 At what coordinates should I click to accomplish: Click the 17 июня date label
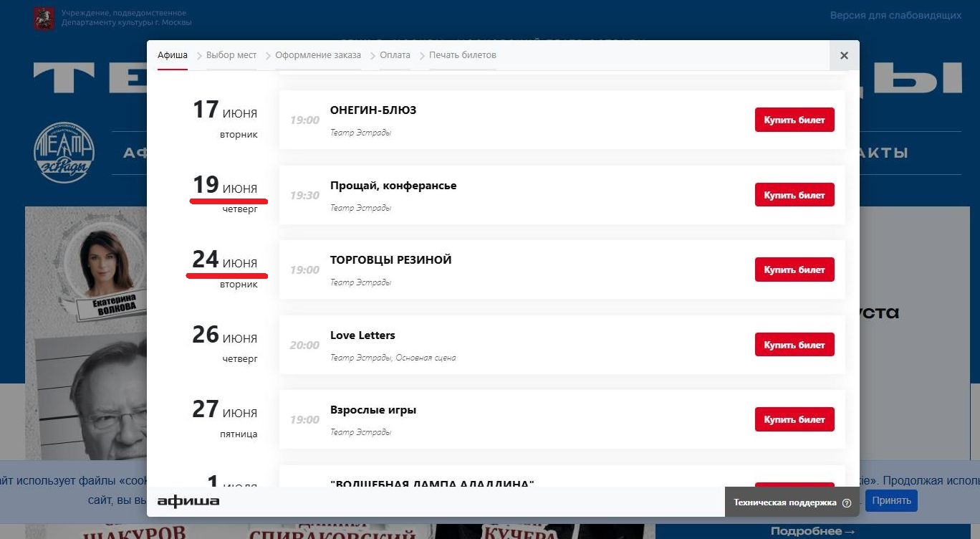(x=225, y=110)
